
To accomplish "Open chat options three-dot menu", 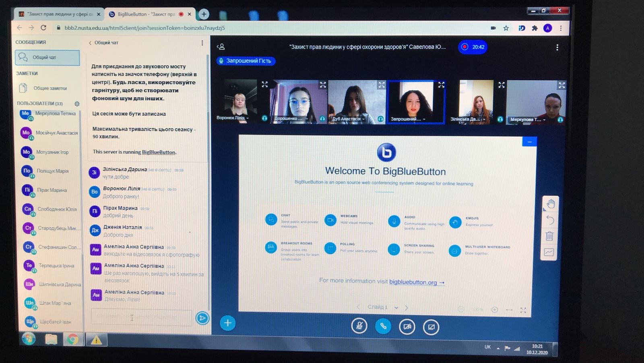I will click(202, 43).
